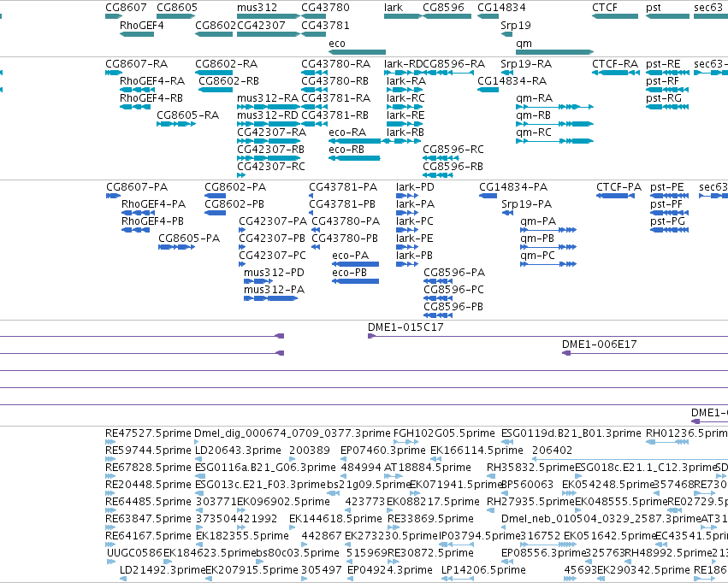This screenshot has height=583, width=728.
Task: Select EST RE64167.5prime
Action: pyautogui.click(x=110, y=545)
